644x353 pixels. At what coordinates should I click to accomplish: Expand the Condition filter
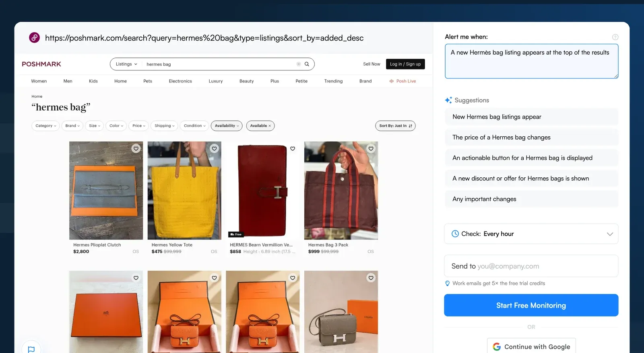point(194,126)
